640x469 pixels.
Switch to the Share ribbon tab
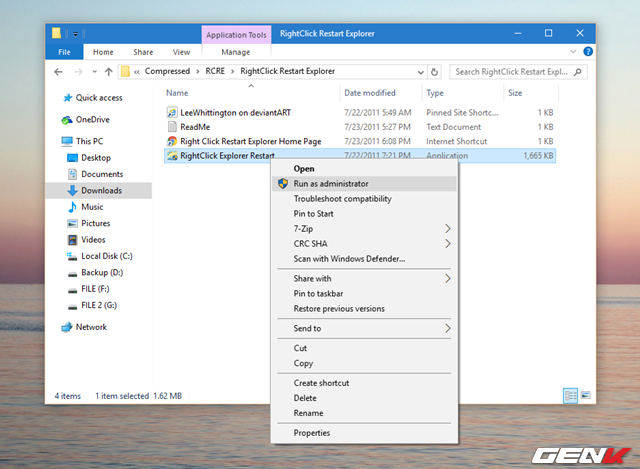[x=143, y=52]
